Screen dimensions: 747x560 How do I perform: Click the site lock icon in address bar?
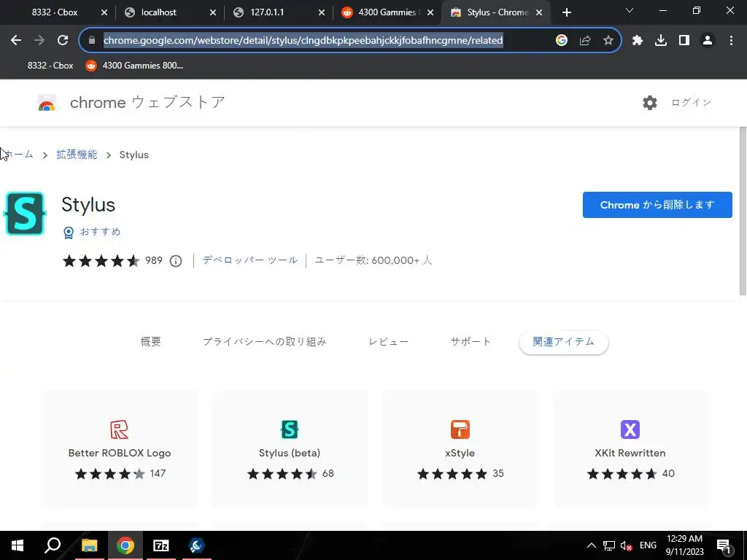click(x=92, y=41)
